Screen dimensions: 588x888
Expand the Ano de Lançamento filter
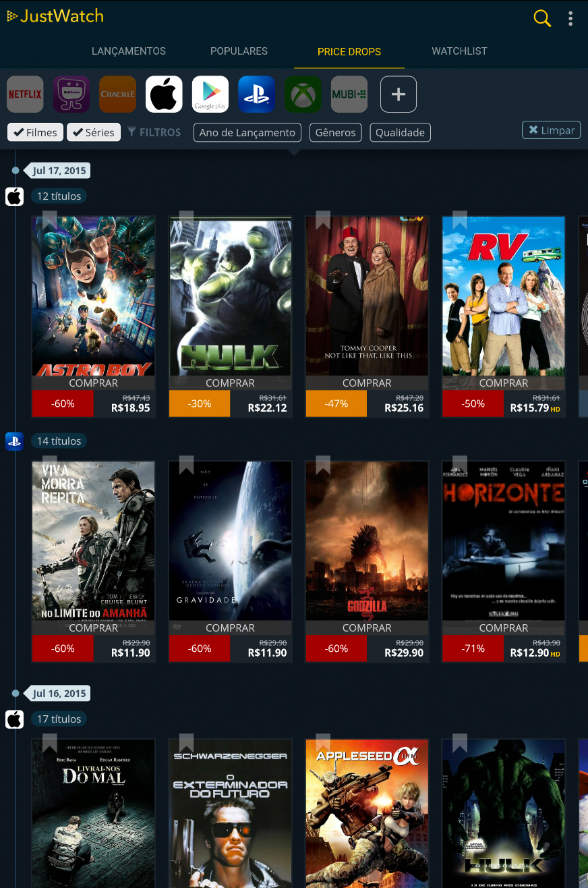coord(247,132)
